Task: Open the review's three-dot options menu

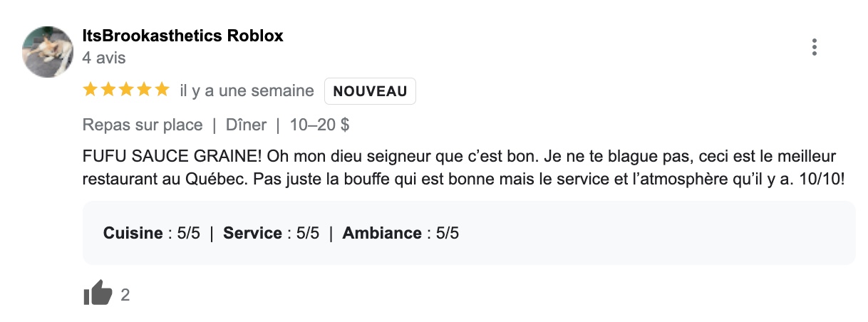Action: pyautogui.click(x=814, y=48)
